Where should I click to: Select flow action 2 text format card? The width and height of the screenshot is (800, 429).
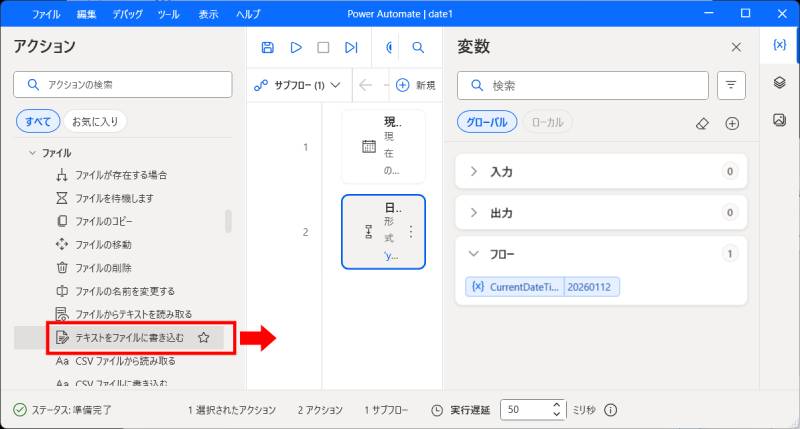(x=383, y=232)
